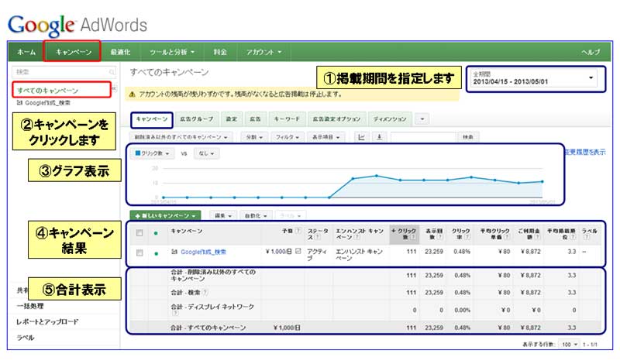Switch to the キーワード tab
This screenshot has width=620, height=364.
[287, 119]
